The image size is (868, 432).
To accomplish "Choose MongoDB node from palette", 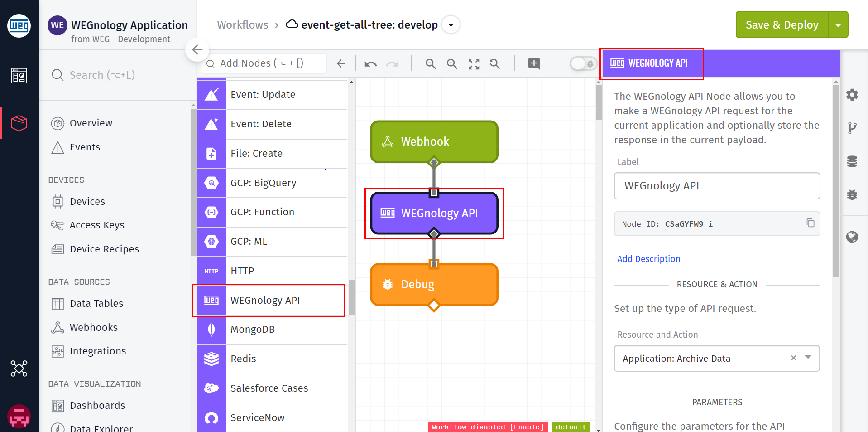I will tap(272, 329).
